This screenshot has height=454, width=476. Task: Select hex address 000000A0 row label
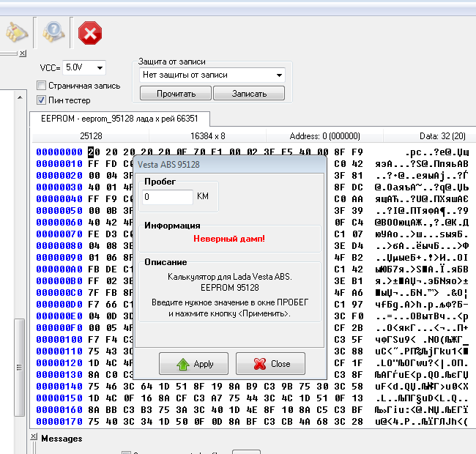click(x=59, y=269)
